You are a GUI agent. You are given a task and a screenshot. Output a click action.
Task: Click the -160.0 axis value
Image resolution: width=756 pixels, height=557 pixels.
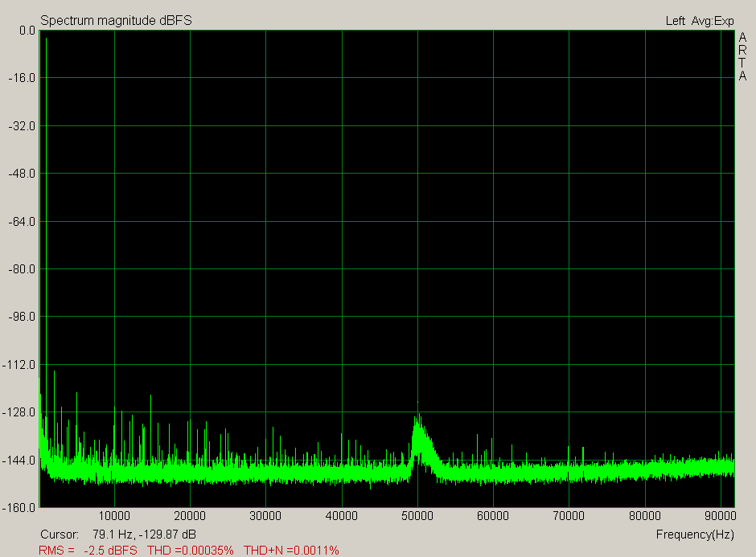19,508
